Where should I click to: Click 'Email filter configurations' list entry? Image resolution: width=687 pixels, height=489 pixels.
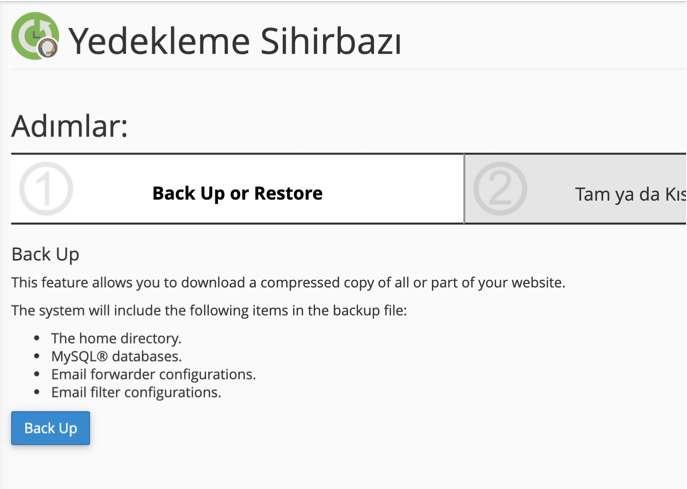click(136, 392)
